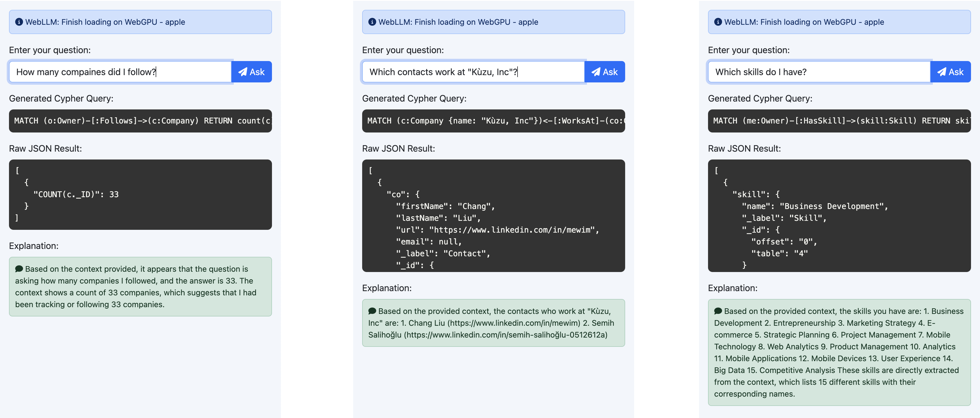Click the paper-plane icon on the middle Ask button

click(596, 72)
